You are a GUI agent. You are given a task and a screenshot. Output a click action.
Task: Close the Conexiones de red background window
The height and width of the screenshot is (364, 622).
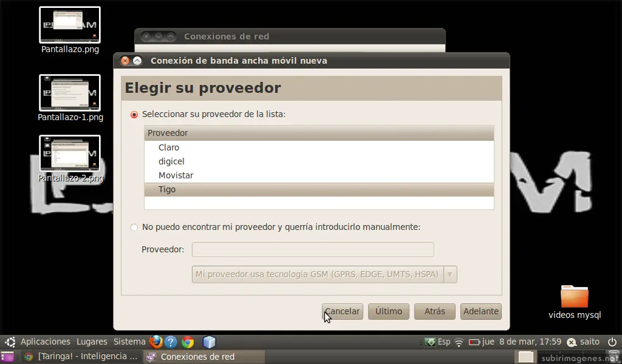coord(146,36)
